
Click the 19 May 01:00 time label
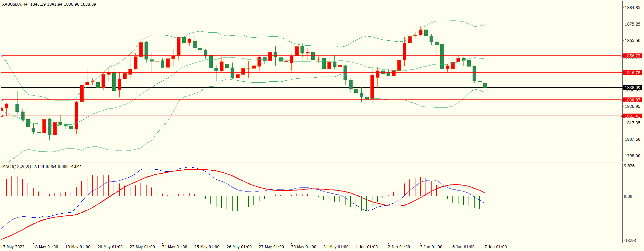coord(78,247)
